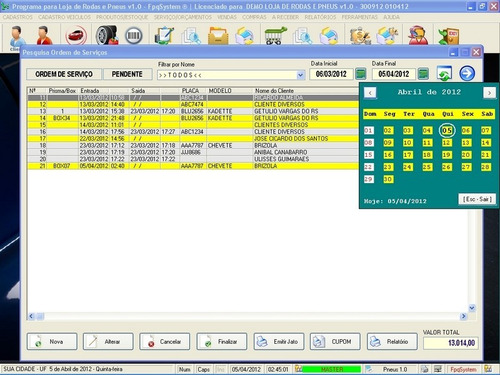500x375 pixels.
Task: Click the vertical scrollbar down arrow
Action: (x=472, y=308)
